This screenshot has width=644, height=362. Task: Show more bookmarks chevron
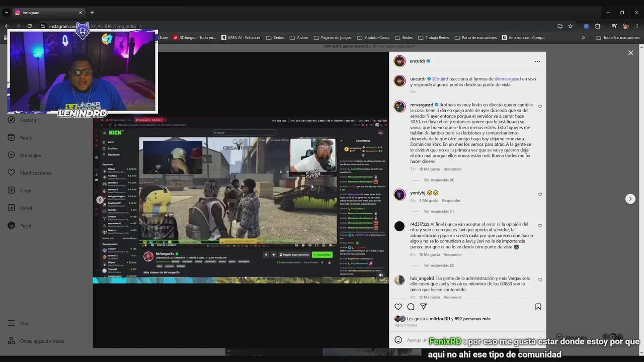pyautogui.click(x=583, y=38)
